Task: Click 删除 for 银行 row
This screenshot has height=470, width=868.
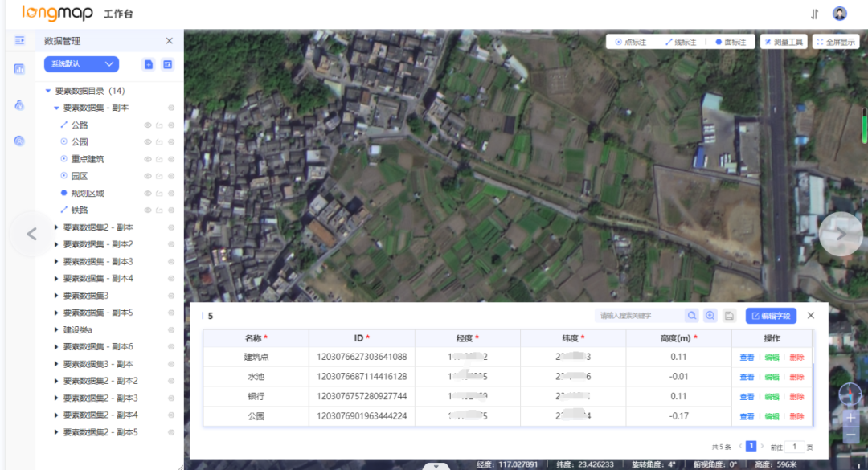Action: click(x=796, y=397)
